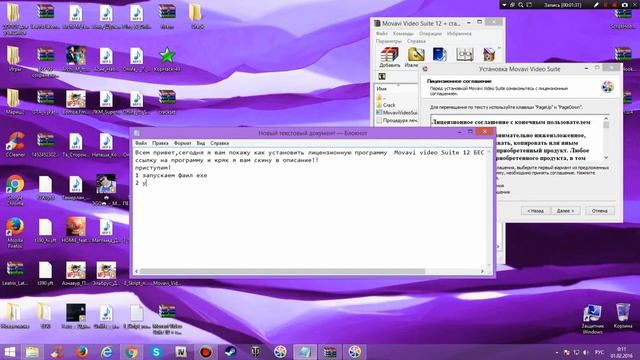Click the Далее button in Movavi installer
Screen dimensions: 640x360
565,211
